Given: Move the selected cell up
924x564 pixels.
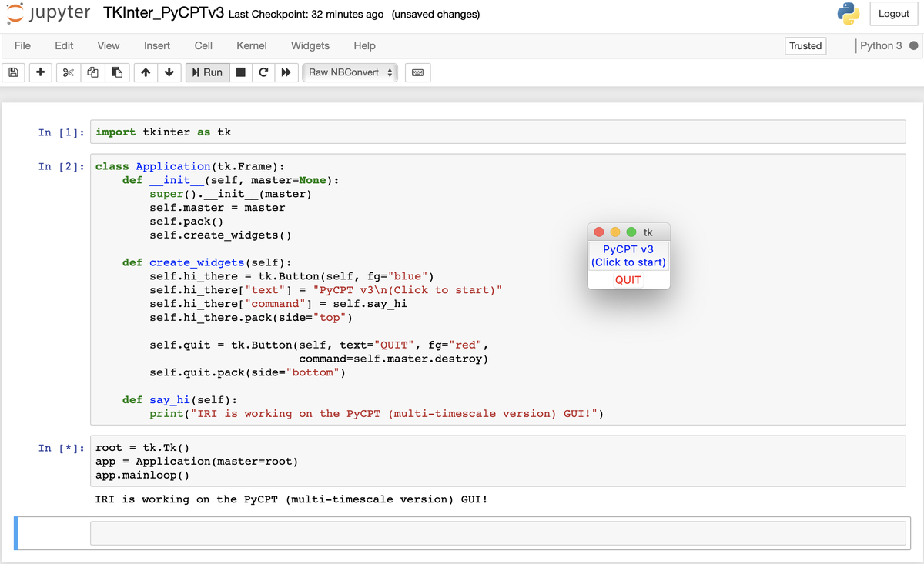Looking at the screenshot, I should point(146,72).
